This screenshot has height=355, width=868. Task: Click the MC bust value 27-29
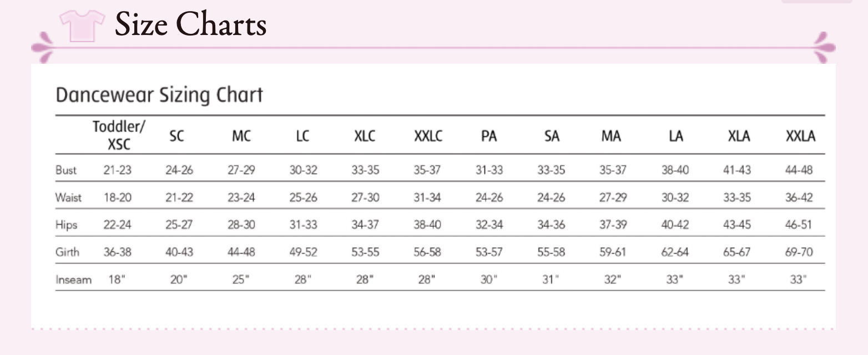[241, 170]
